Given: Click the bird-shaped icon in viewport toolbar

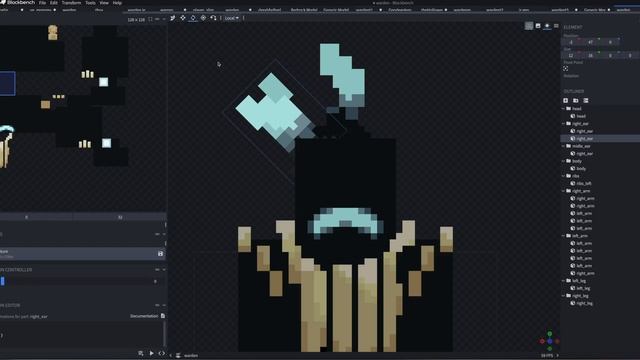Looking at the screenshot, I should click(x=173, y=18).
